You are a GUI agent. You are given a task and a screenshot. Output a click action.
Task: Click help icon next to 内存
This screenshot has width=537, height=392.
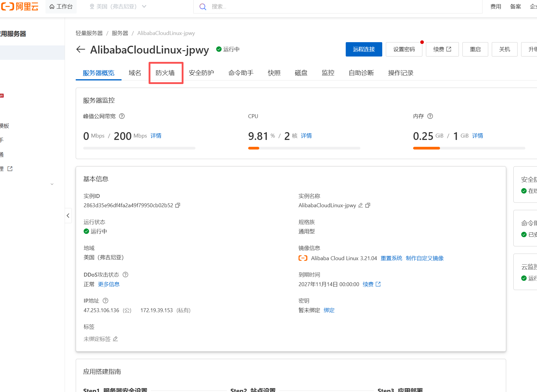[x=430, y=116]
